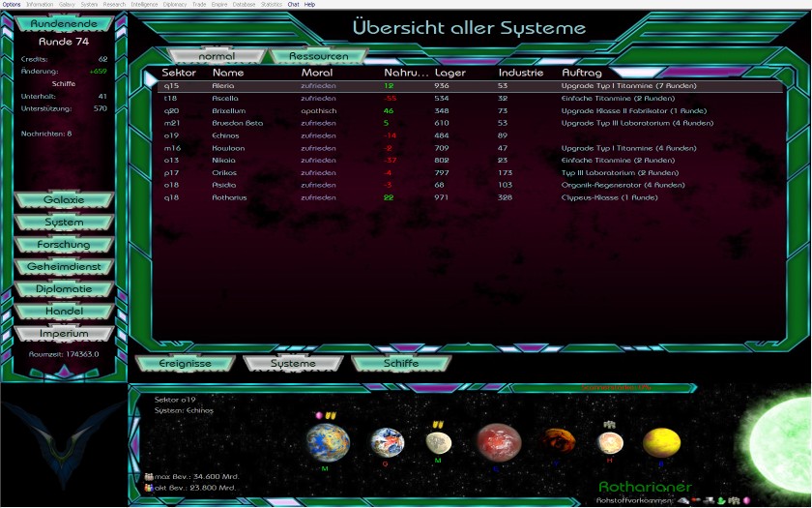Click the large blue-brown M-class planet
The image size is (812, 508).
(x=328, y=442)
